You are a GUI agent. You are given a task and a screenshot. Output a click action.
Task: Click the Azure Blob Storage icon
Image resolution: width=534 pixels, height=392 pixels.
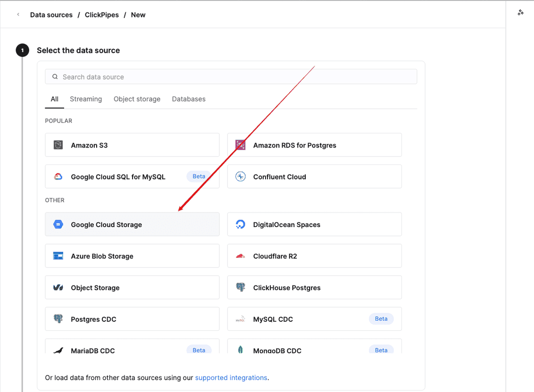[58, 256]
